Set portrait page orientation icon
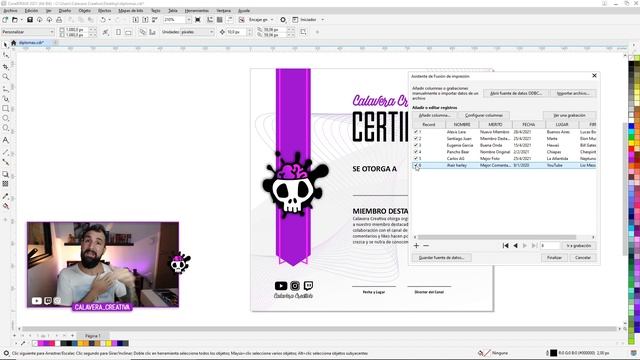This screenshot has width=640, height=360. 118,32
